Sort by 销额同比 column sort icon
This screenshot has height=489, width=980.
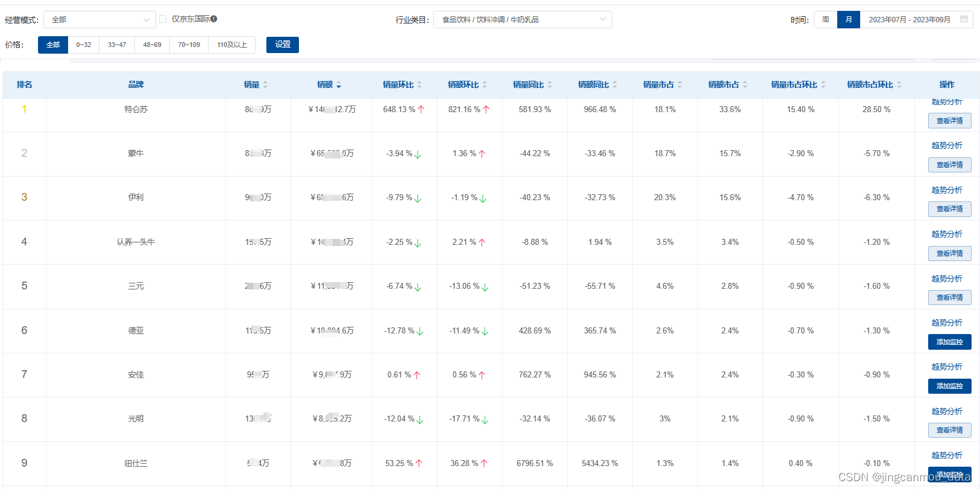click(x=615, y=85)
